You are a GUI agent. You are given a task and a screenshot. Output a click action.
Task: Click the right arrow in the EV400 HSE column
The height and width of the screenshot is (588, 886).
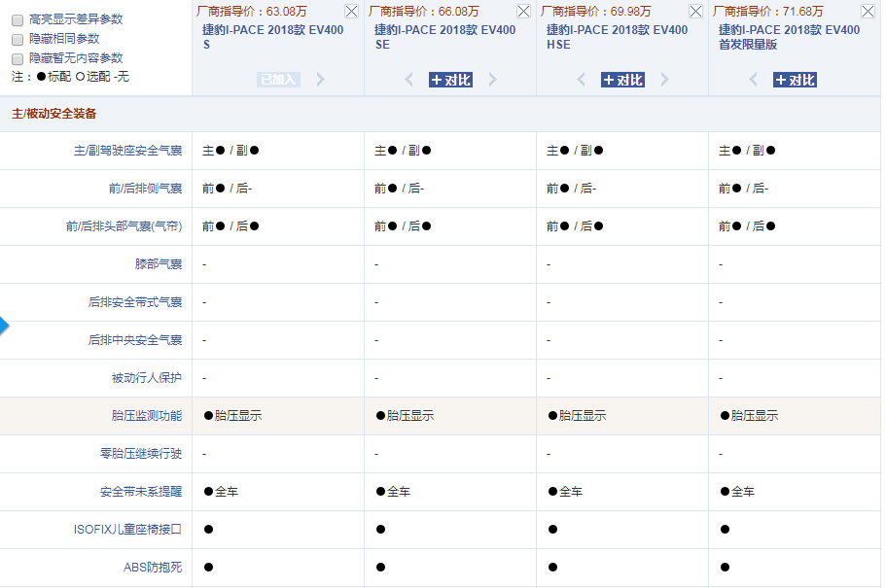(665, 80)
